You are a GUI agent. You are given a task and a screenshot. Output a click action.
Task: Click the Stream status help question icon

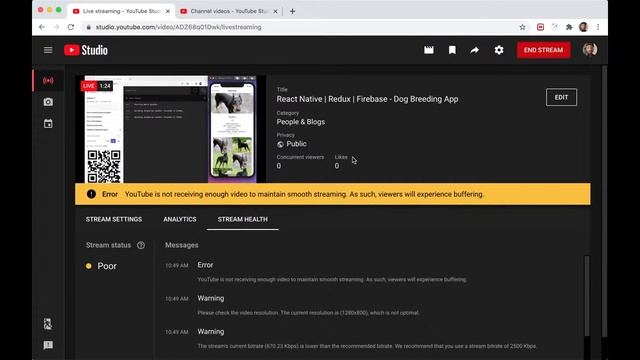click(x=141, y=245)
